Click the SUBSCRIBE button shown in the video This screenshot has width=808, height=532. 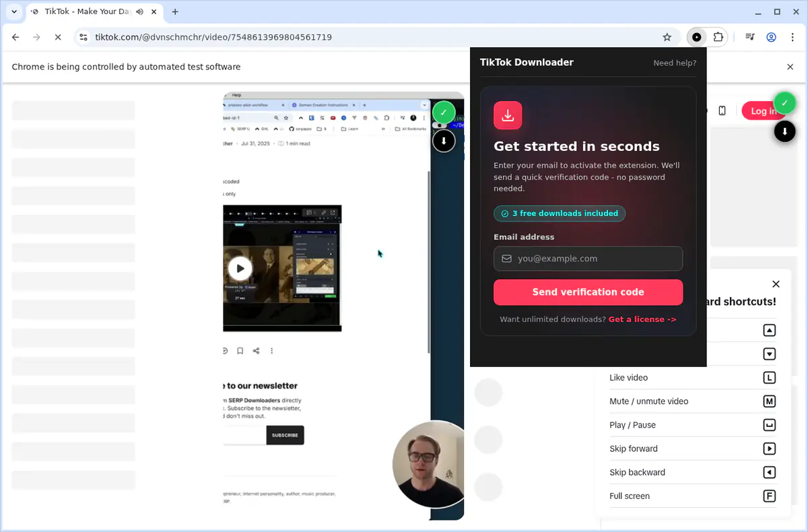point(285,435)
